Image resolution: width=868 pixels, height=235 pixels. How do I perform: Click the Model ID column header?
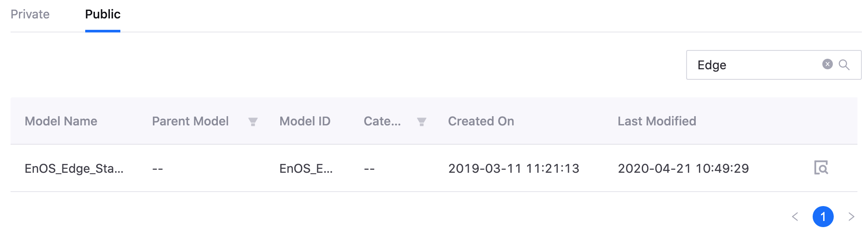point(305,121)
